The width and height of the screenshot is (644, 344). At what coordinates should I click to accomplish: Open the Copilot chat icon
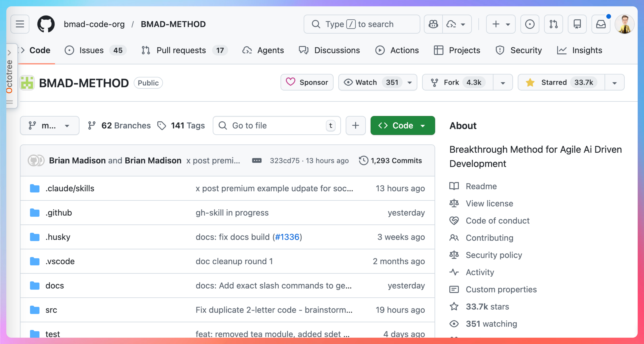(x=433, y=24)
